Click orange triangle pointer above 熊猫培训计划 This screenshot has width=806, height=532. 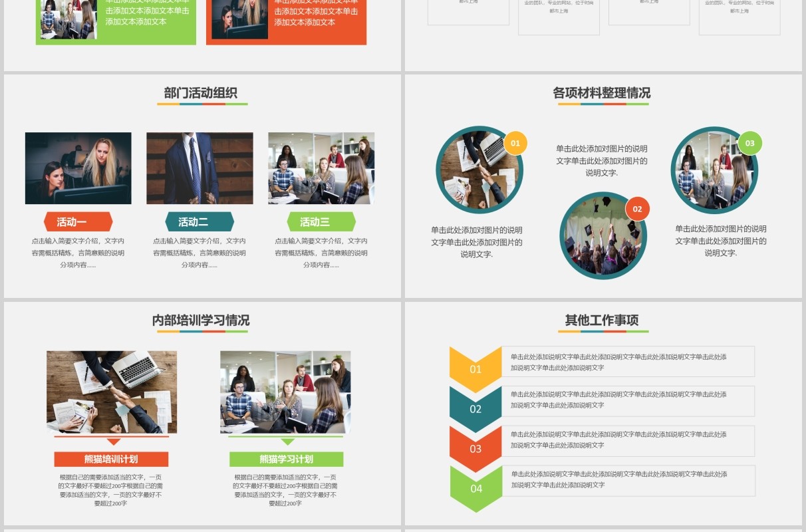tap(114, 442)
